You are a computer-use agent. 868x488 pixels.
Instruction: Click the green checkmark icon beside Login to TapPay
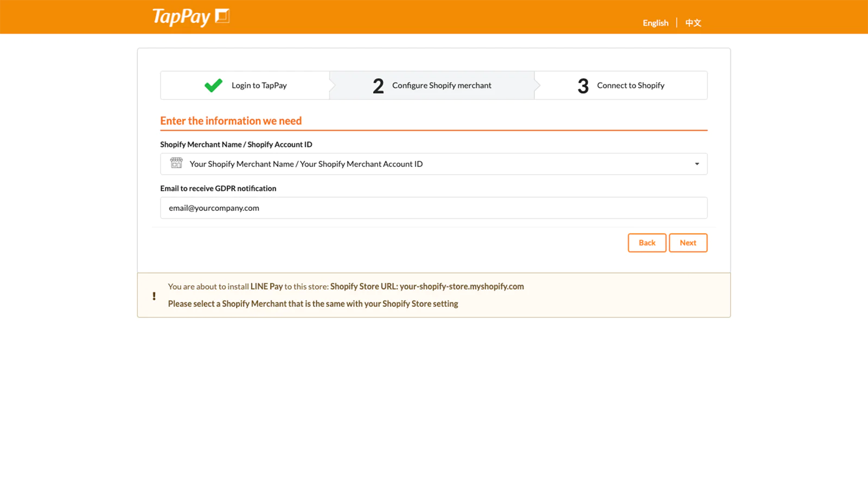pos(213,85)
